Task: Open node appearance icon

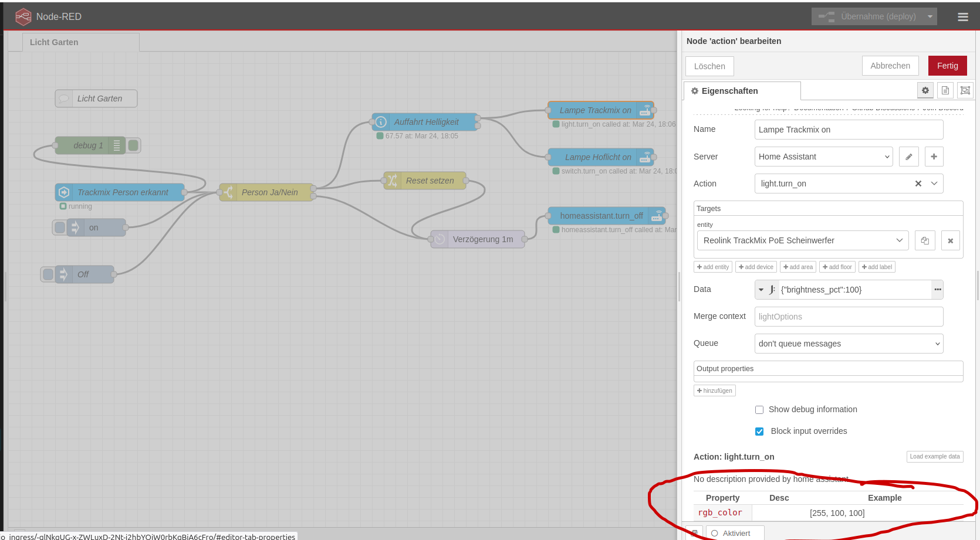Action: 965,90
